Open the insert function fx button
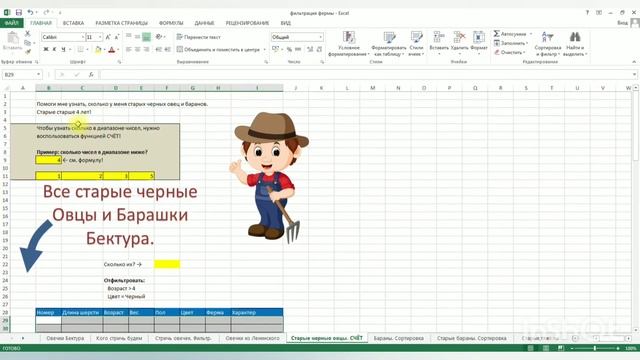The height and width of the screenshot is (360, 640). [91, 75]
